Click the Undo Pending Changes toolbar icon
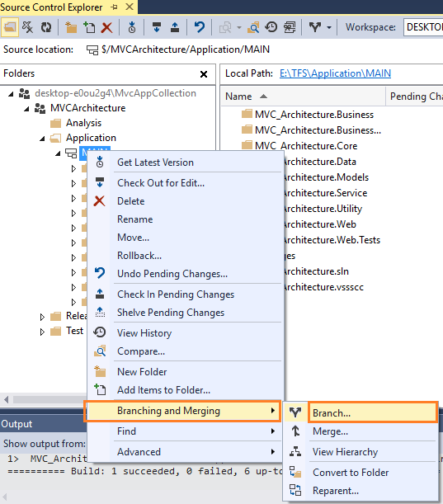This screenshot has height=504, width=443. (200, 27)
